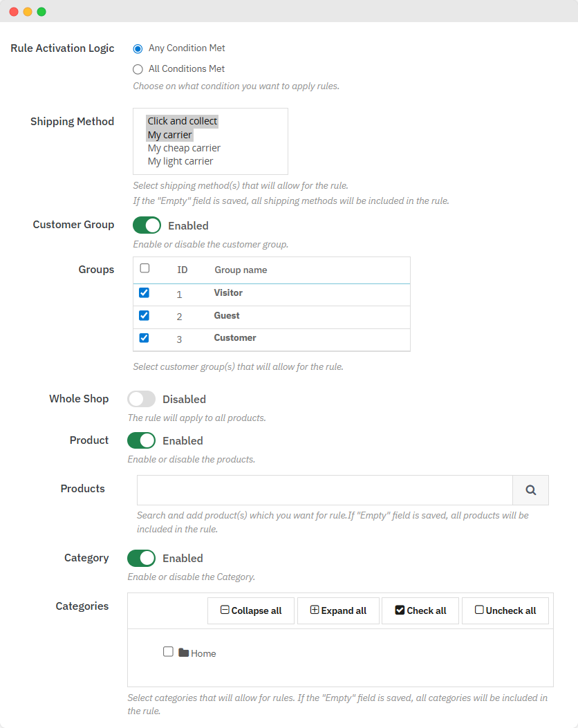
Task: Uncheck the Visitor group checkbox
Action: coord(144,292)
